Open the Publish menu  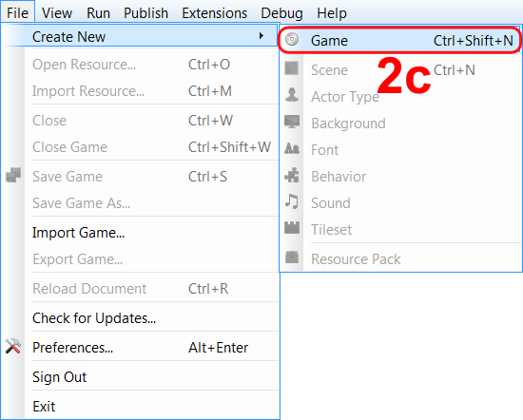pyautogui.click(x=145, y=13)
